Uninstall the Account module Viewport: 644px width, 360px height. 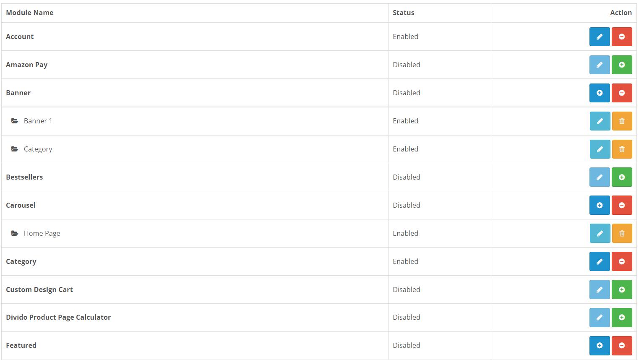pos(622,37)
